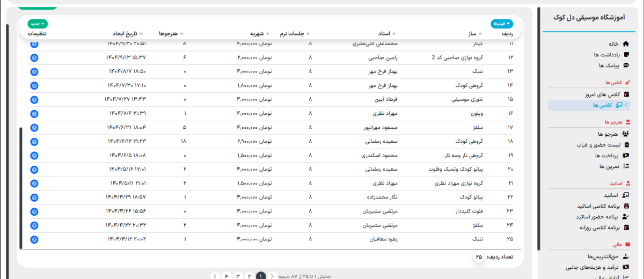Open درآمد و هزینه‌های جانبی menu item
The height and width of the screenshot is (279, 644).
tap(592, 267)
